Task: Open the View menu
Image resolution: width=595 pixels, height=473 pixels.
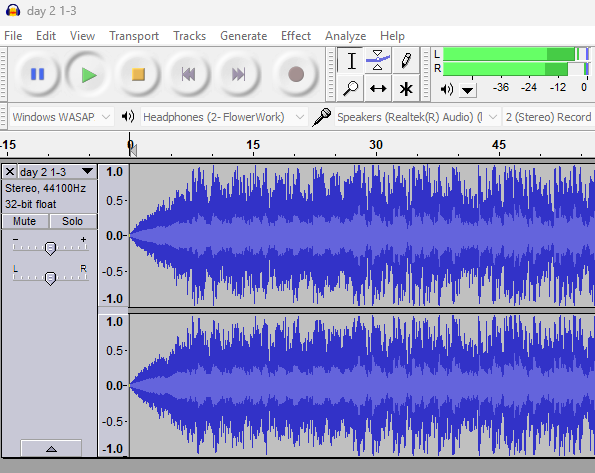Action: pos(82,36)
